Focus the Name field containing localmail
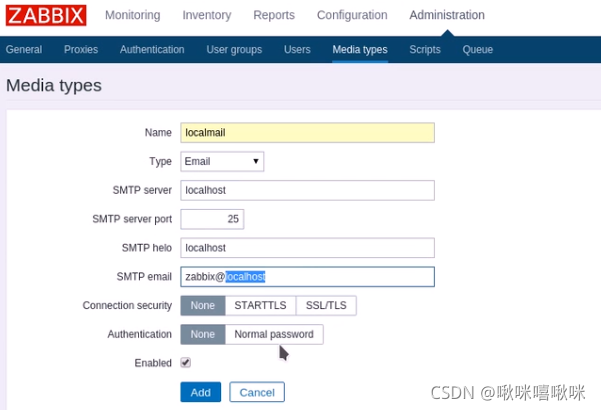Screen dimensions: 601x410 pyautogui.click(x=307, y=133)
